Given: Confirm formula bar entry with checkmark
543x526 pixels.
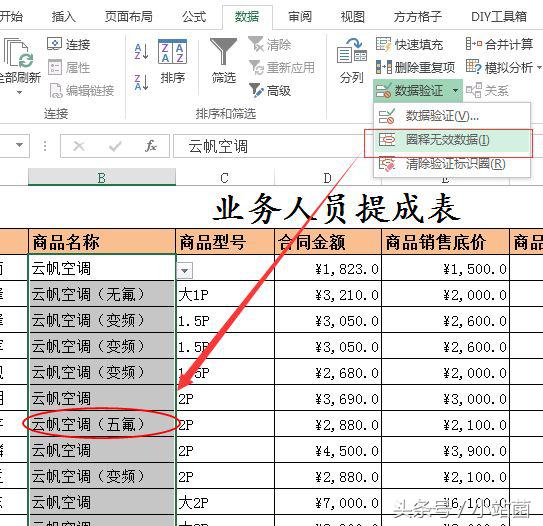Looking at the screenshot, I should point(115,146).
